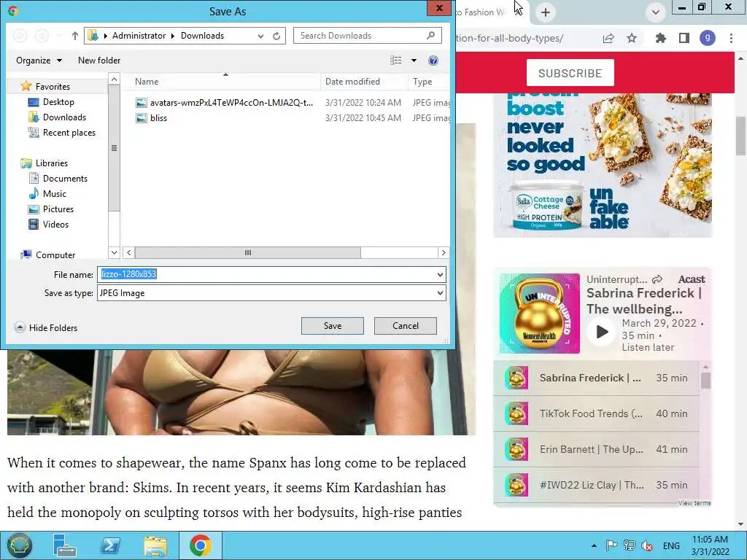Click the file list scroll right arrow
The height and width of the screenshot is (560, 747).
click(444, 253)
